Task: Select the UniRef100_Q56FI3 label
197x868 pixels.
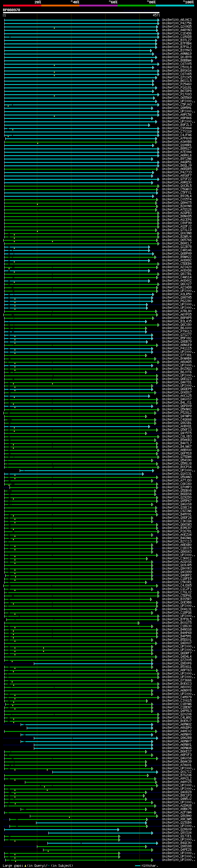Action: click(x=177, y=430)
